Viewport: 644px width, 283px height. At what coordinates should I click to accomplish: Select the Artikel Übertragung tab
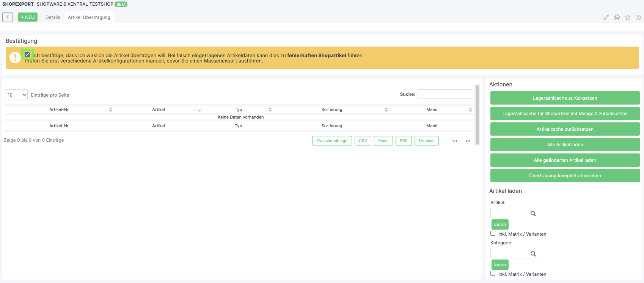(89, 17)
